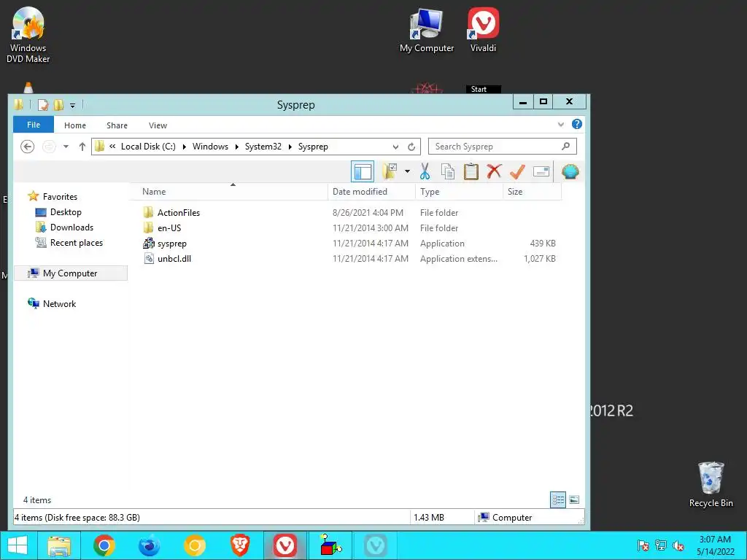Click Windows in the address path
The height and width of the screenshot is (560, 747).
[210, 147]
